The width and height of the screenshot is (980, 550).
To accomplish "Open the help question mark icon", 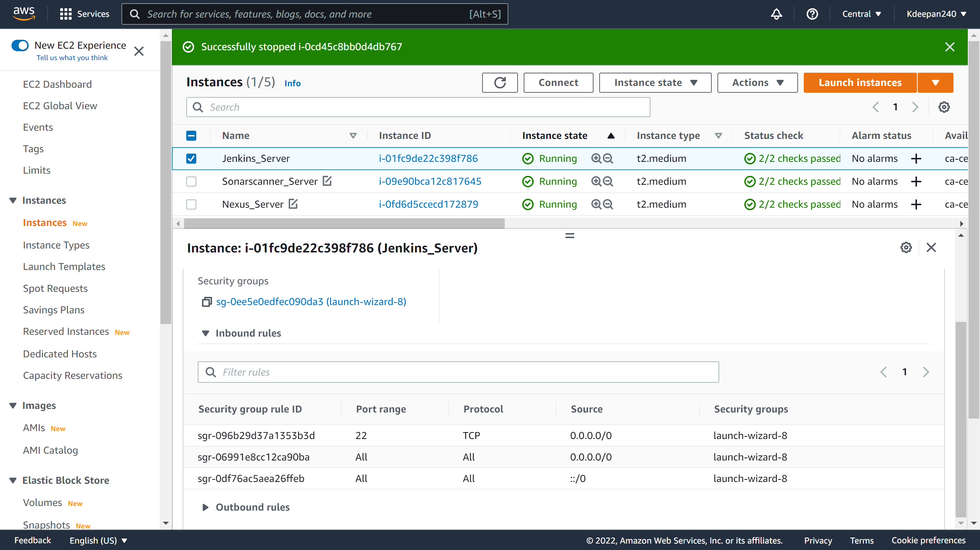I will 812,14.
